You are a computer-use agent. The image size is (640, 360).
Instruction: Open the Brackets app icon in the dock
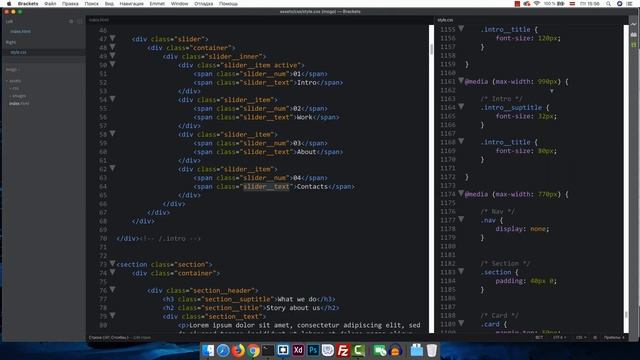tap(283, 350)
